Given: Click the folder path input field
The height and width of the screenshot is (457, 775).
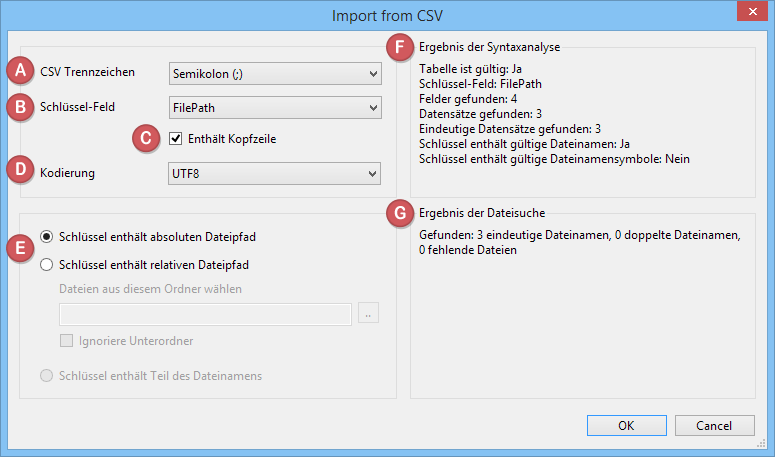Looking at the screenshot, I should (206, 315).
